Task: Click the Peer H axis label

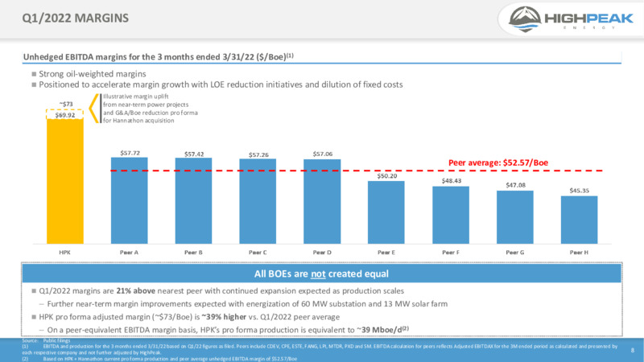Action: pos(579,253)
